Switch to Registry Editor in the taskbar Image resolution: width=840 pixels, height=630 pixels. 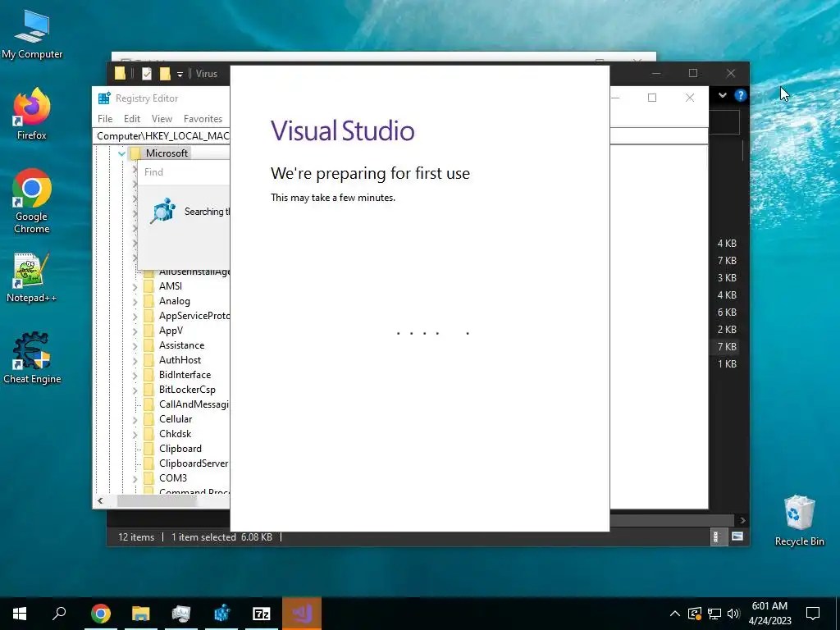pyautogui.click(x=221, y=614)
